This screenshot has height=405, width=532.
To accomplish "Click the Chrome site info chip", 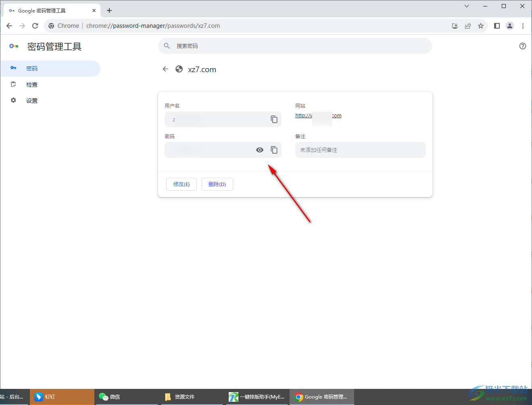I will [x=64, y=26].
